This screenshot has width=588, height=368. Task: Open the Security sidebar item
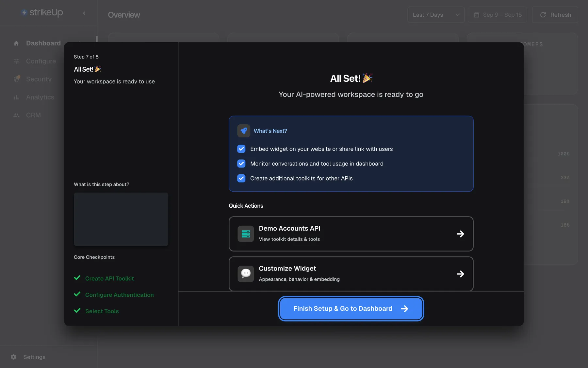click(39, 79)
